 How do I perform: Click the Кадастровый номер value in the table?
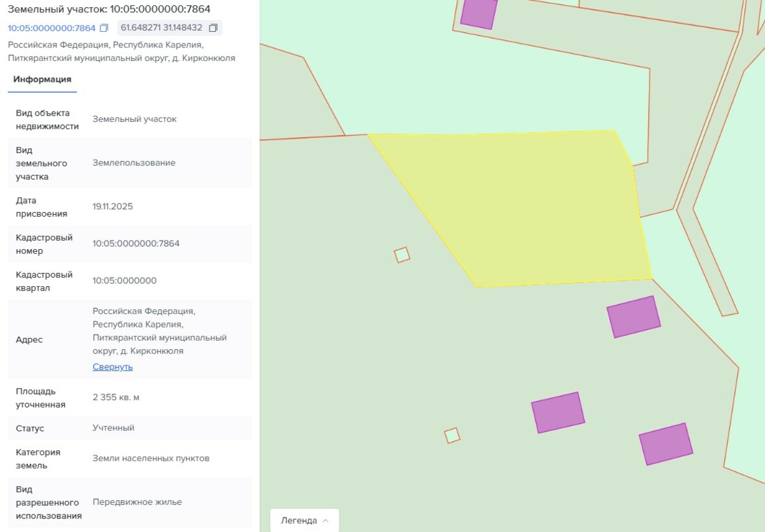[136, 243]
